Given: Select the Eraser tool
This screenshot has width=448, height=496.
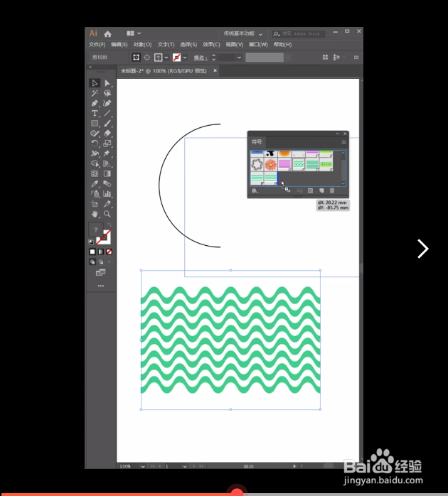Looking at the screenshot, I should (107, 134).
